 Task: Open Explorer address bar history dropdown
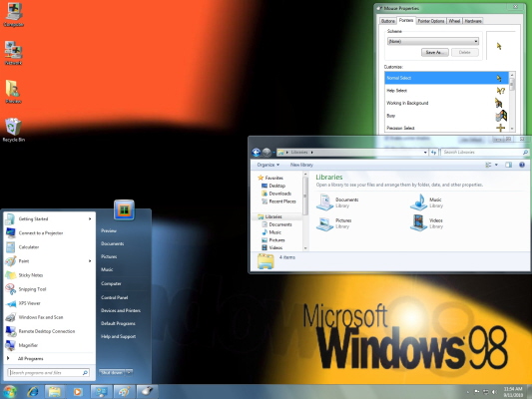click(425, 153)
